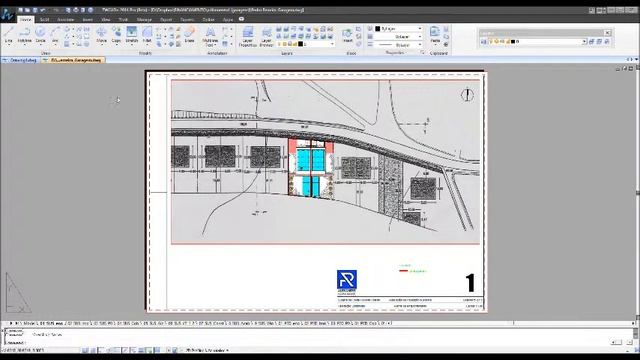Viewport: 640px width, 360px height.
Task: Open layer list dropdown in floating Layers toolbar
Action: pyautogui.click(x=584, y=42)
